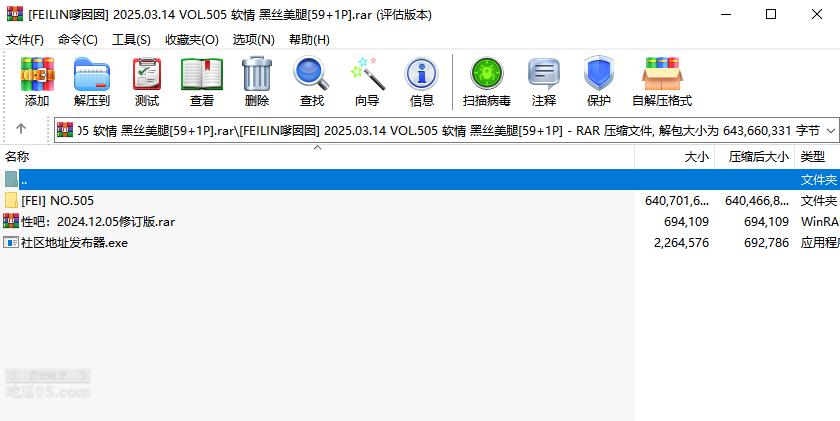The height and width of the screenshot is (421, 840).
Task: Click the Comment (注释) icon
Action: coord(544,82)
